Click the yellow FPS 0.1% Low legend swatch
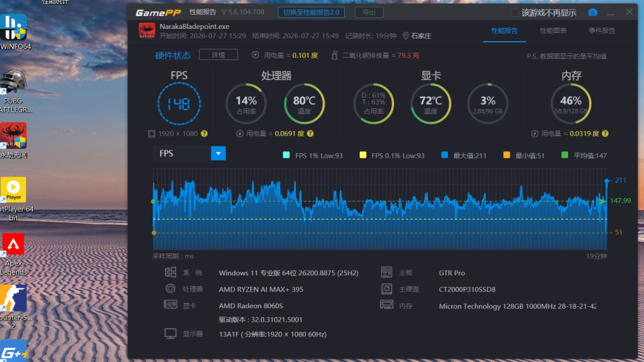This screenshot has width=644, height=362. tap(363, 155)
